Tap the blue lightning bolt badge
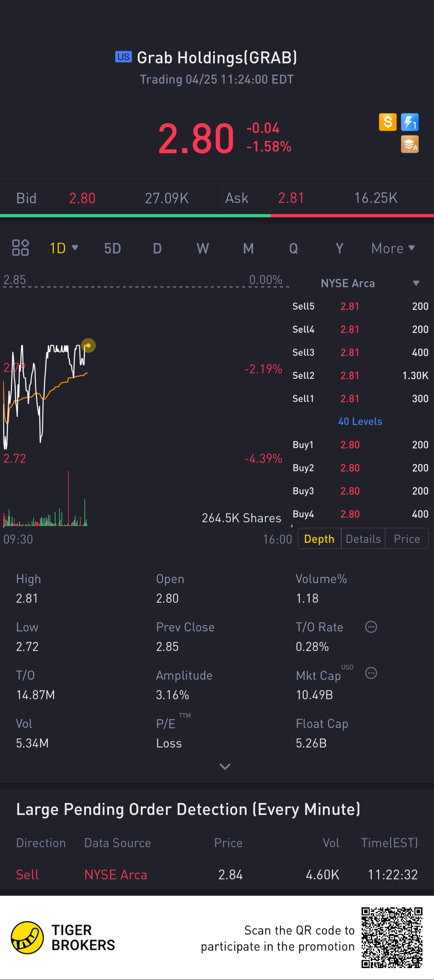The height and width of the screenshot is (980, 434). (410, 122)
